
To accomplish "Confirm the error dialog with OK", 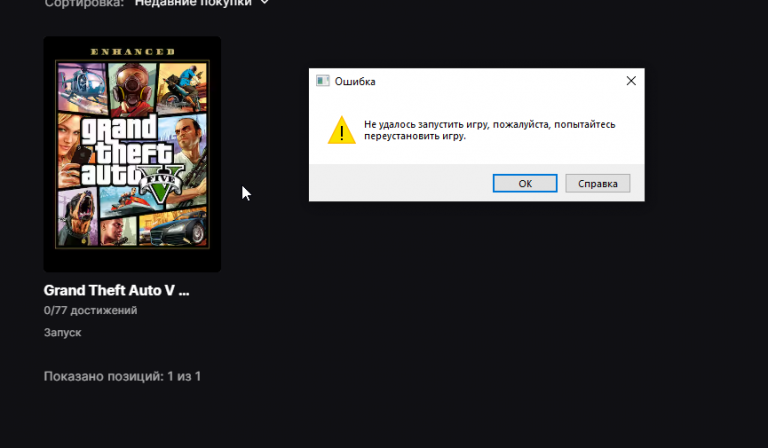I will 525,184.
